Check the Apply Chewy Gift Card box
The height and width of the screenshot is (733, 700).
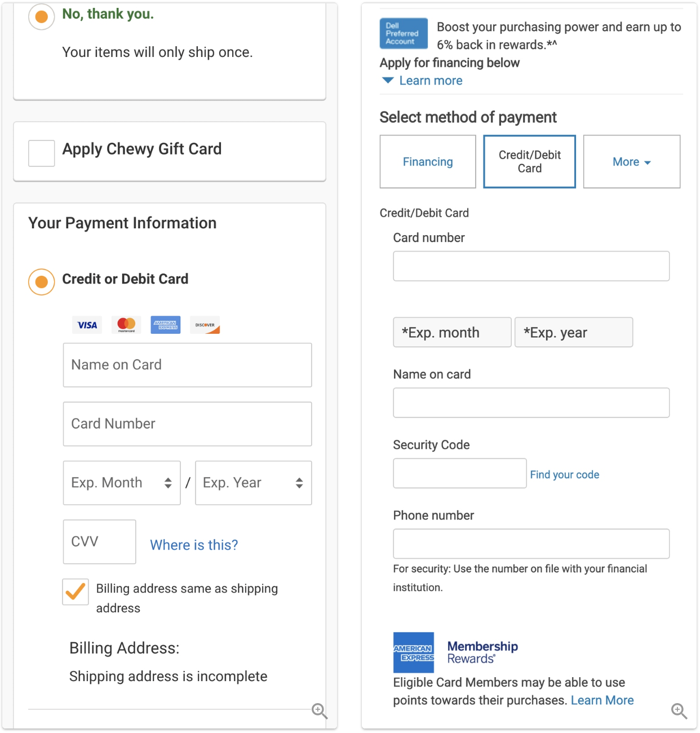[42, 153]
